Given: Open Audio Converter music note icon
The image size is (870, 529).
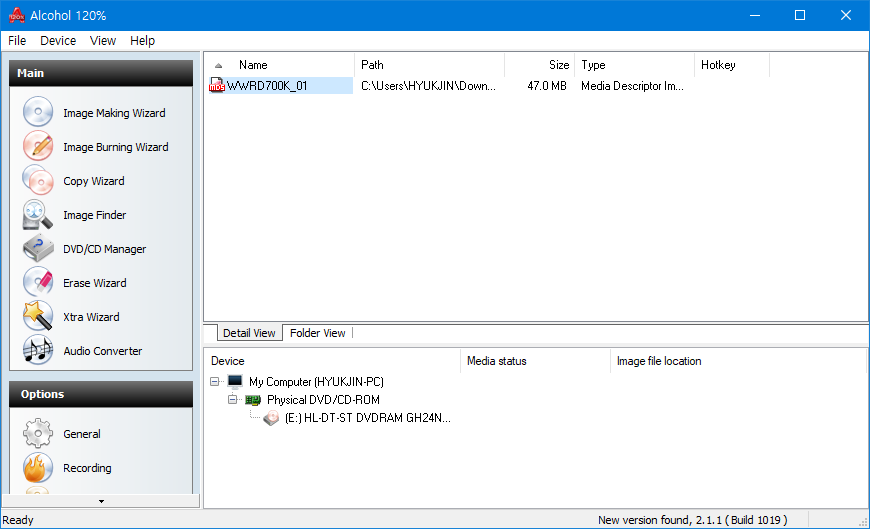Looking at the screenshot, I should point(38,350).
